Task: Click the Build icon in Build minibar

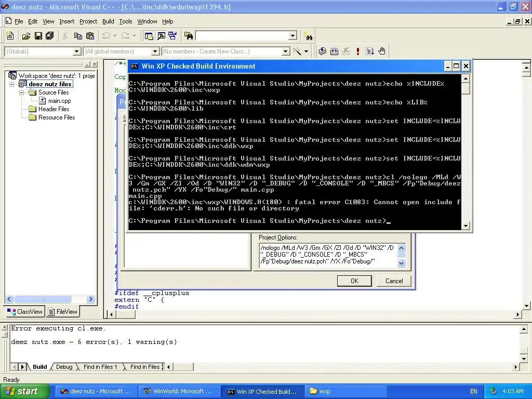Action: click(334, 51)
